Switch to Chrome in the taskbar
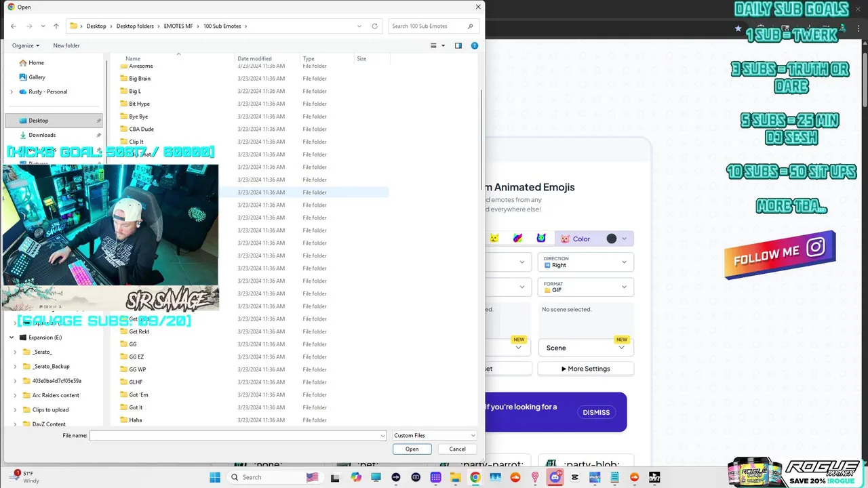 tap(475, 477)
